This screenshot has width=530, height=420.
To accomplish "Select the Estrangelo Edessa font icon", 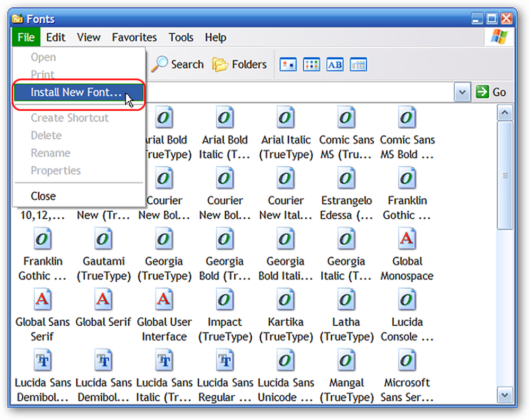I will click(347, 178).
